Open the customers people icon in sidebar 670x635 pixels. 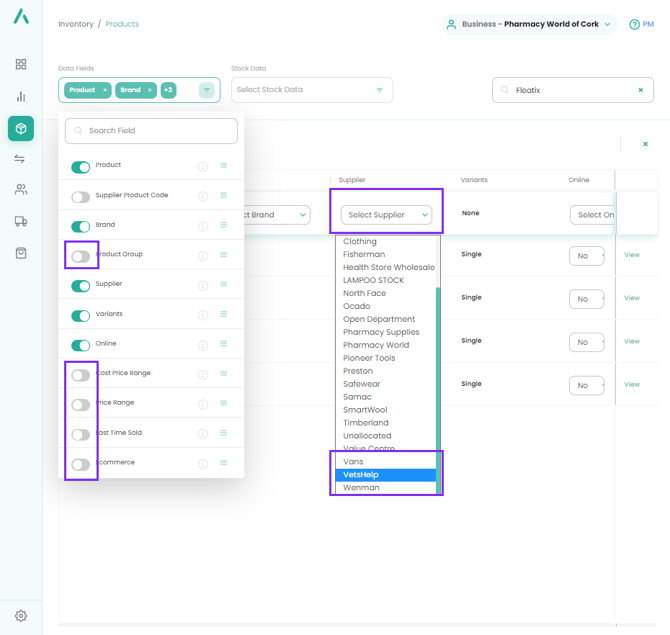21,190
